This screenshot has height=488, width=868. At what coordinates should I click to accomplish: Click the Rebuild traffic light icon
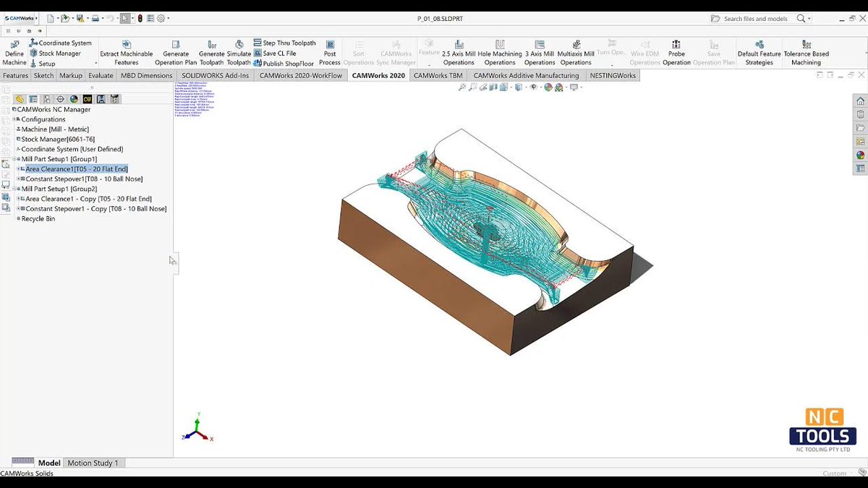pos(140,18)
